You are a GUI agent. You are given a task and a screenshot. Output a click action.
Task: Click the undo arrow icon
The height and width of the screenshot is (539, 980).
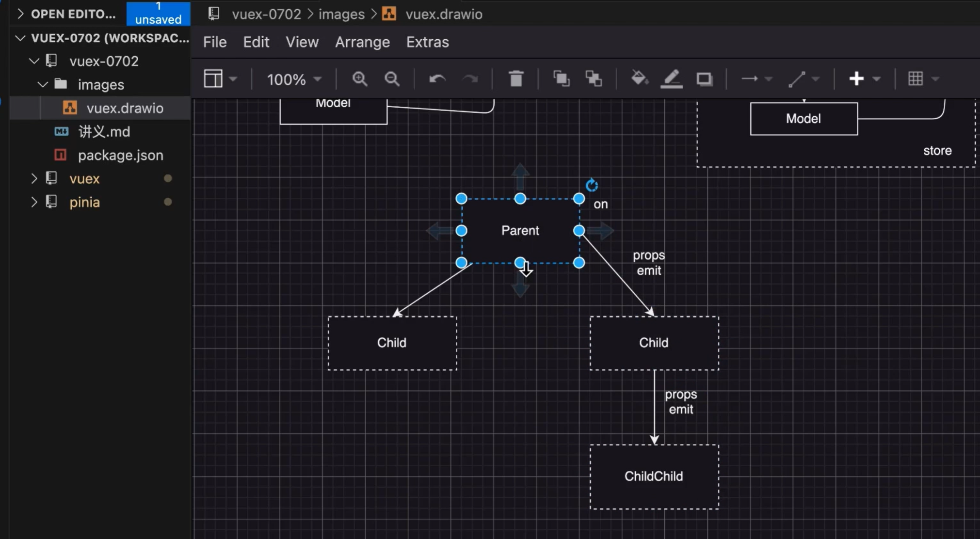[x=437, y=79]
